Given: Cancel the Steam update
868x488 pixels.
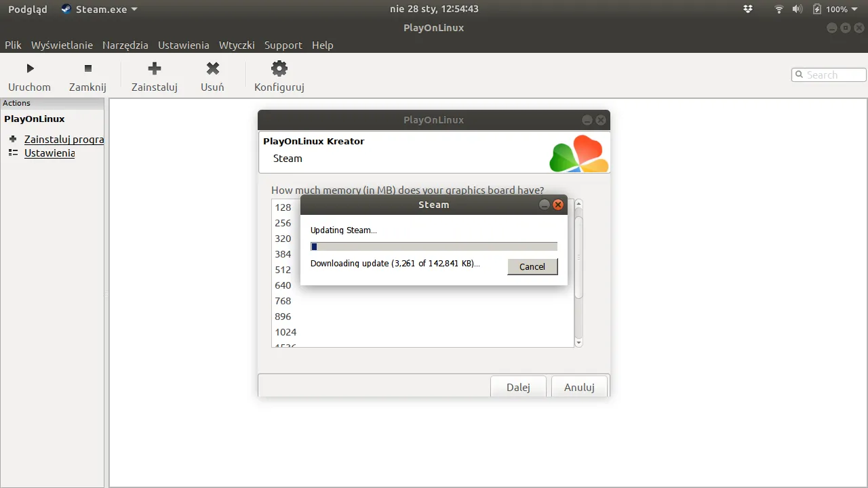Looking at the screenshot, I should pos(532,266).
